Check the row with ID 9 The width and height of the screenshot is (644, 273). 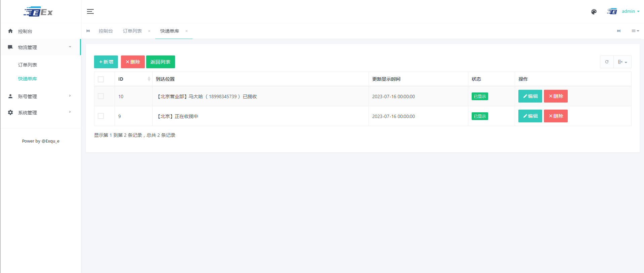point(101,116)
